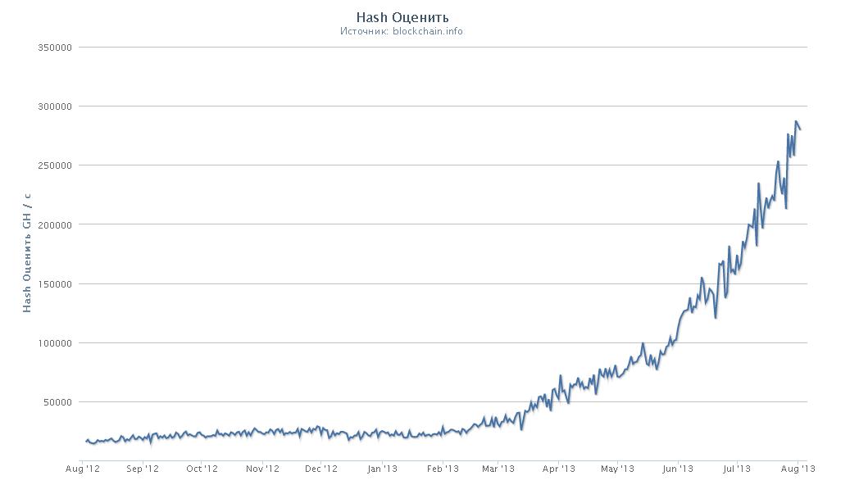The image size is (868, 494).
Task: Click the 50000 y-axis label
Action: click(57, 403)
